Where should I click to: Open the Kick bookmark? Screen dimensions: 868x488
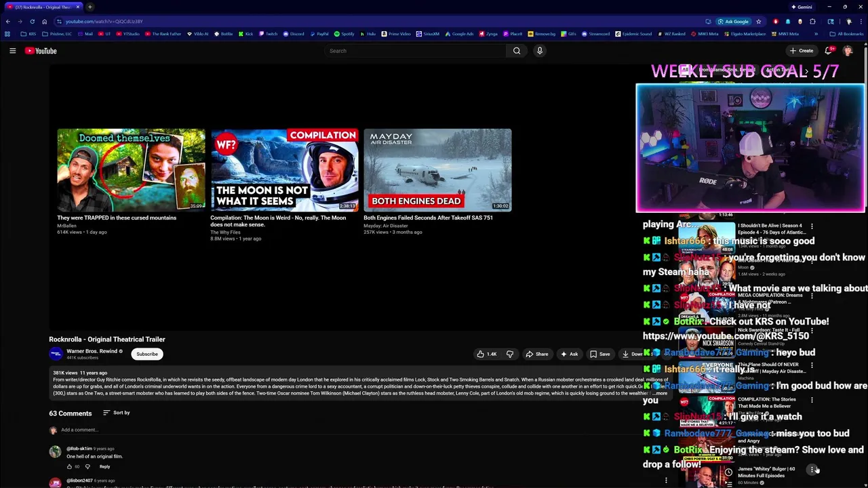tap(245, 34)
